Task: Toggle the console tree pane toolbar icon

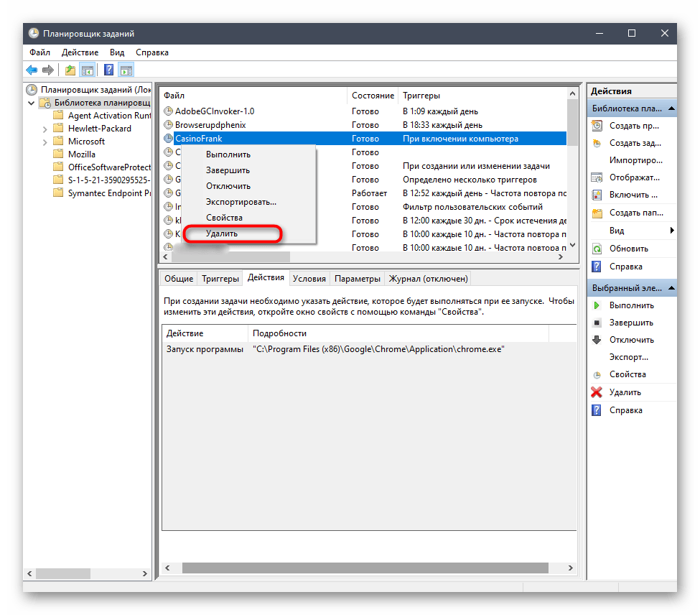Action: (88, 70)
